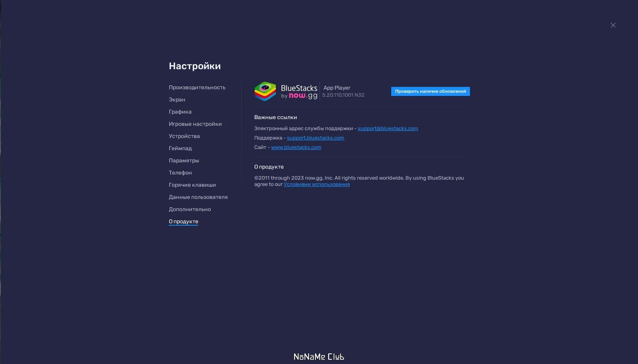
Task: Open the support@bluestacks.com email link
Action: (388, 129)
